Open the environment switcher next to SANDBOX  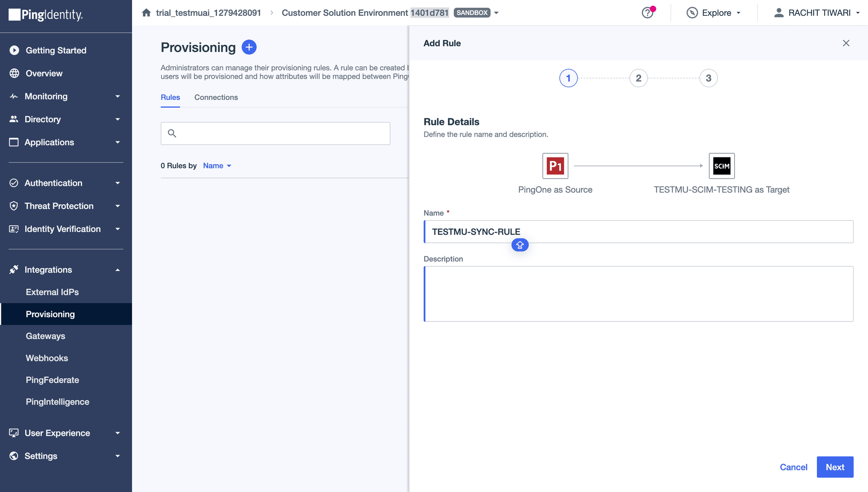pyautogui.click(x=496, y=13)
